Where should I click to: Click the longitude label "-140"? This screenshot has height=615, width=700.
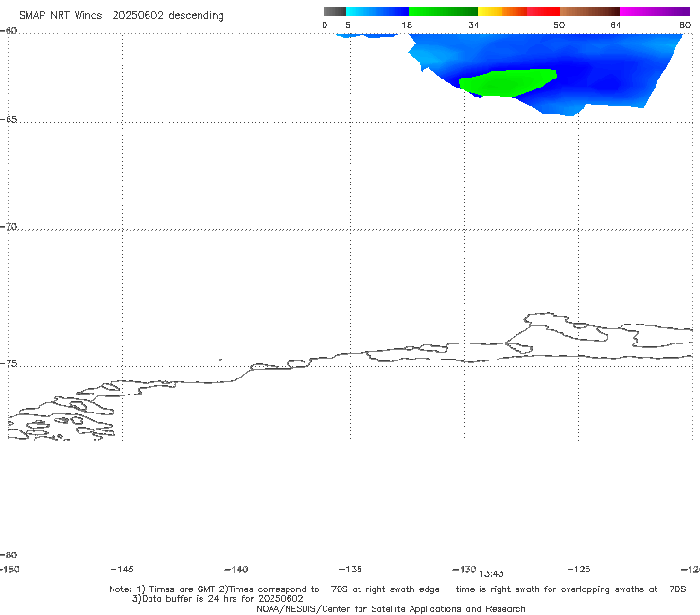click(x=236, y=570)
